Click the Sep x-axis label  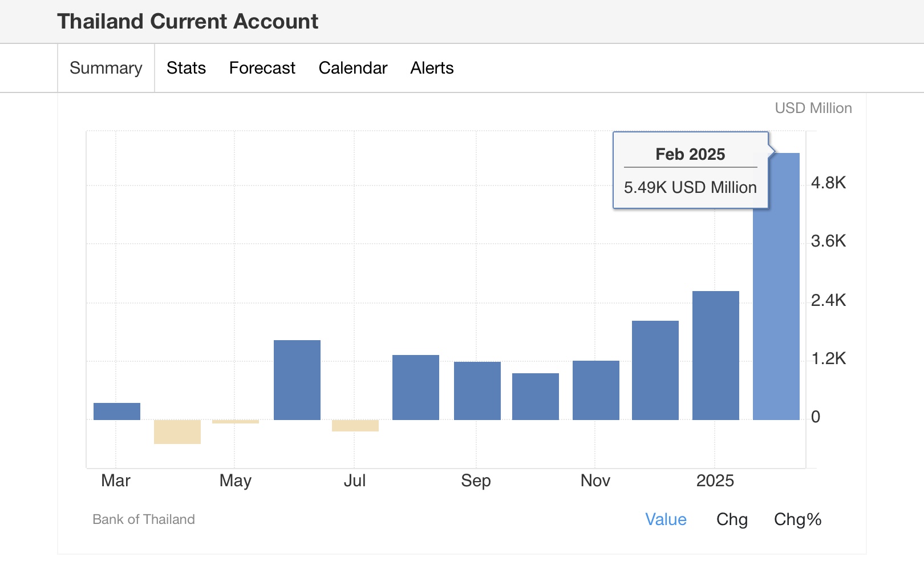click(x=476, y=481)
